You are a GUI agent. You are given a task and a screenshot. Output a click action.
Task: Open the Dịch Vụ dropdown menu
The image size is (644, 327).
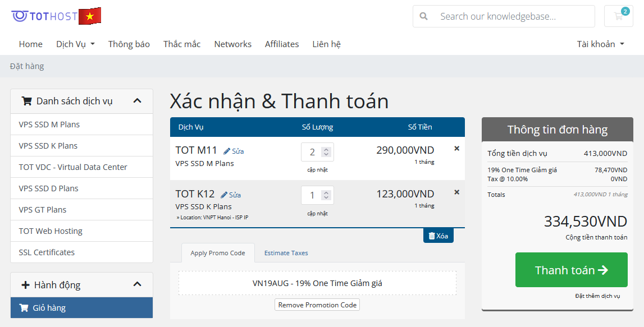click(x=75, y=44)
